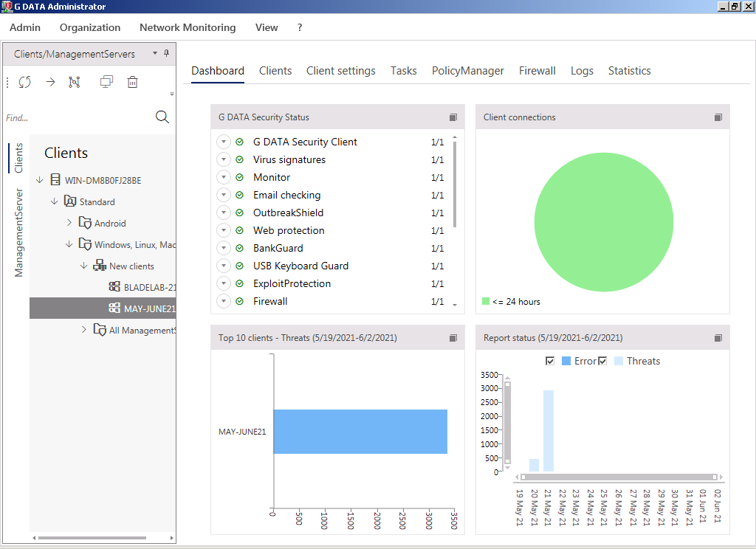Pin the Clients/ManagementServers panel
This screenshot has height=549, width=756.
click(x=167, y=54)
